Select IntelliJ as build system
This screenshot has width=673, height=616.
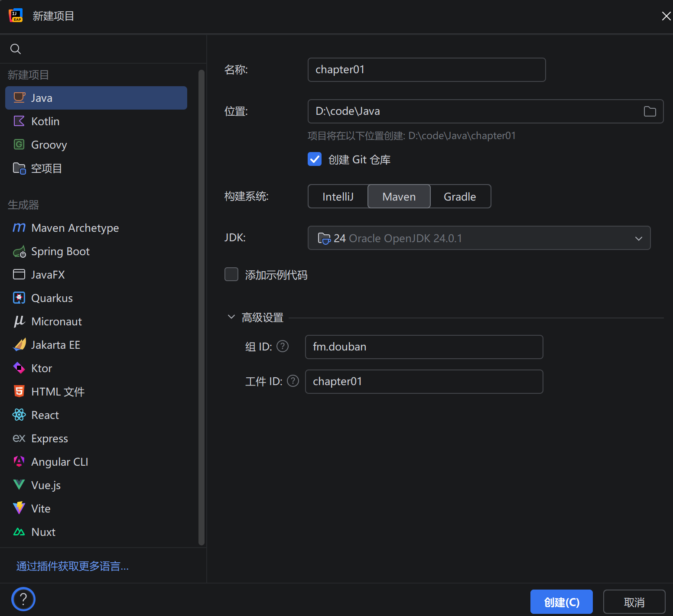(338, 196)
